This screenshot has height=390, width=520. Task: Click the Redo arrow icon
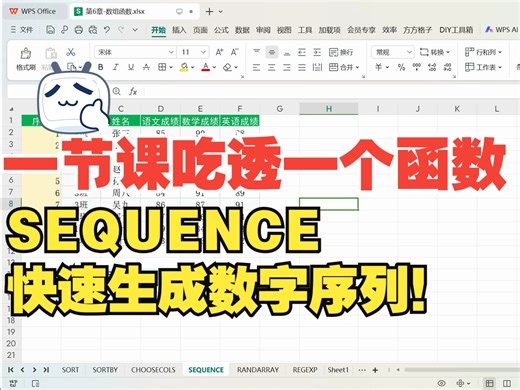pyautogui.click(x=121, y=30)
